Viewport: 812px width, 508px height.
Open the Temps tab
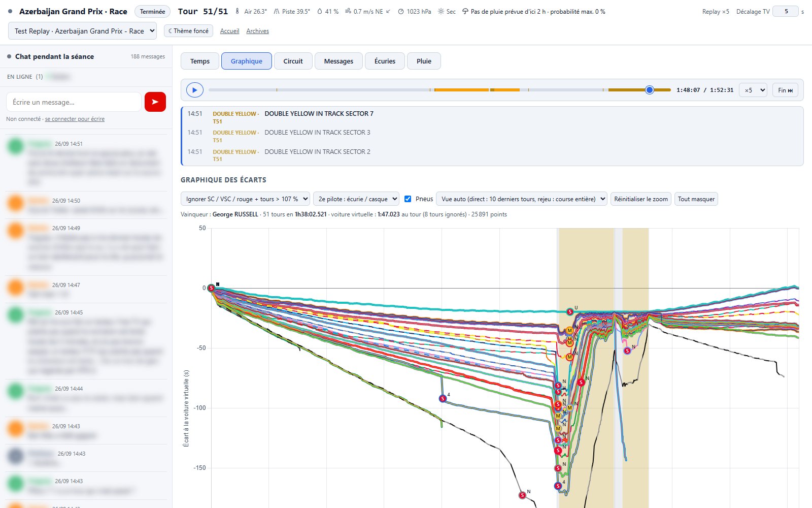200,61
